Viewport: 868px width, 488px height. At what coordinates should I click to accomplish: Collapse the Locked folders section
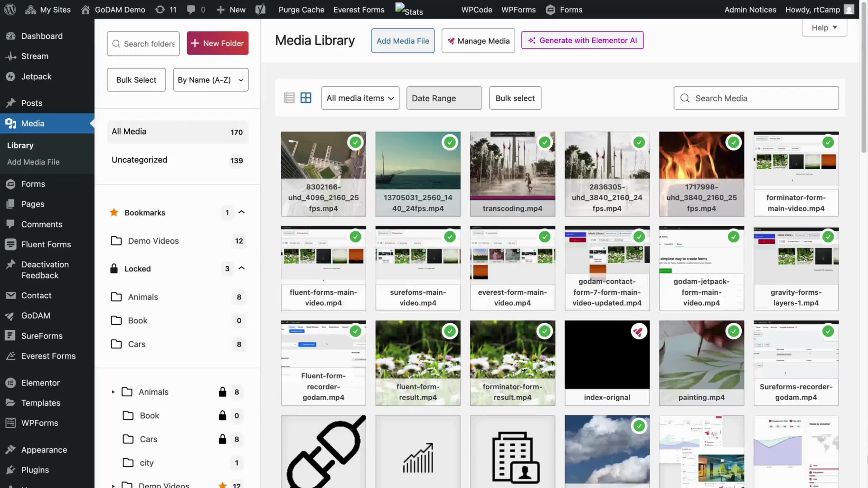241,268
